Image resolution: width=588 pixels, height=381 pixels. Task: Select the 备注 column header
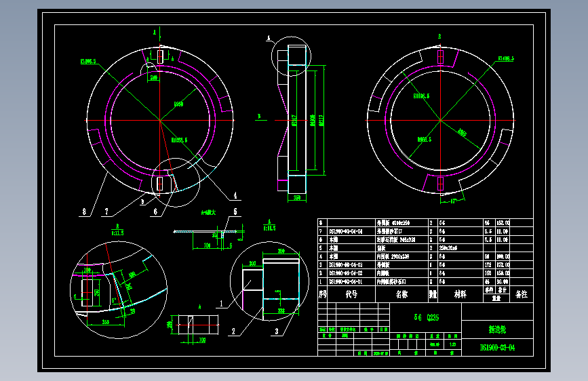pos(522,294)
